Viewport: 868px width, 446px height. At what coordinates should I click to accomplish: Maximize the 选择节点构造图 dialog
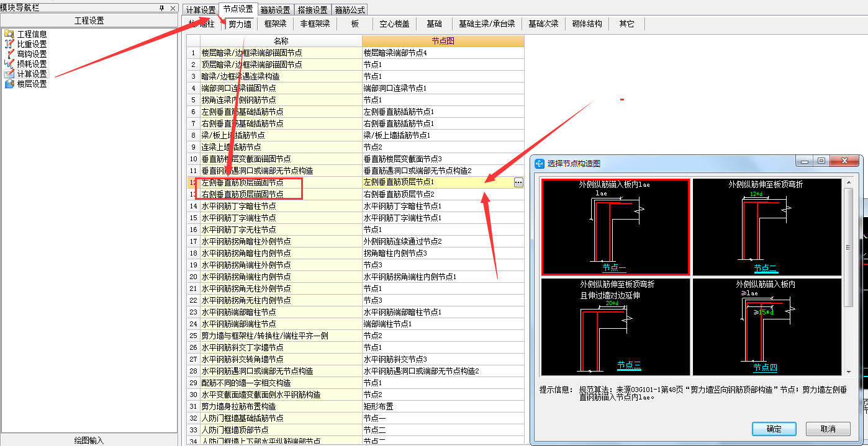821,161
